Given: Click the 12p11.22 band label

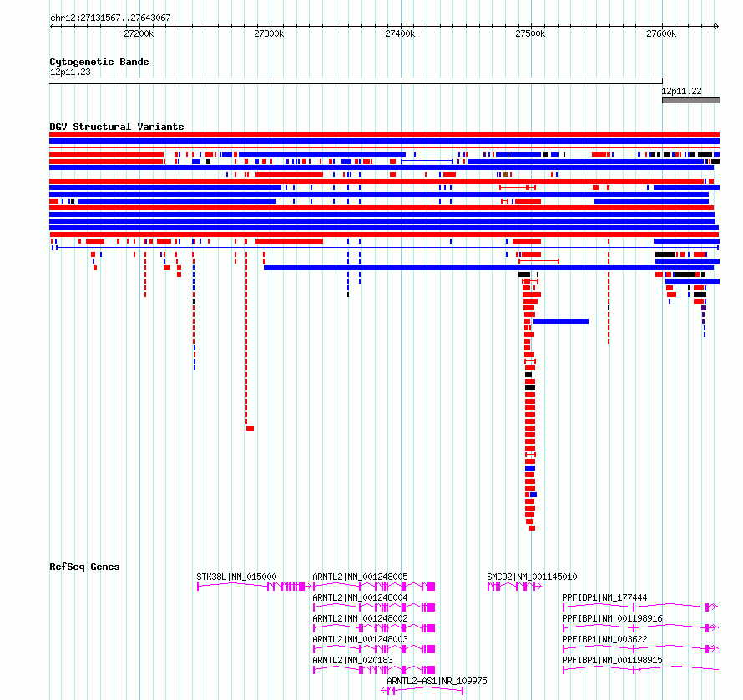Looking at the screenshot, I should (x=681, y=91).
